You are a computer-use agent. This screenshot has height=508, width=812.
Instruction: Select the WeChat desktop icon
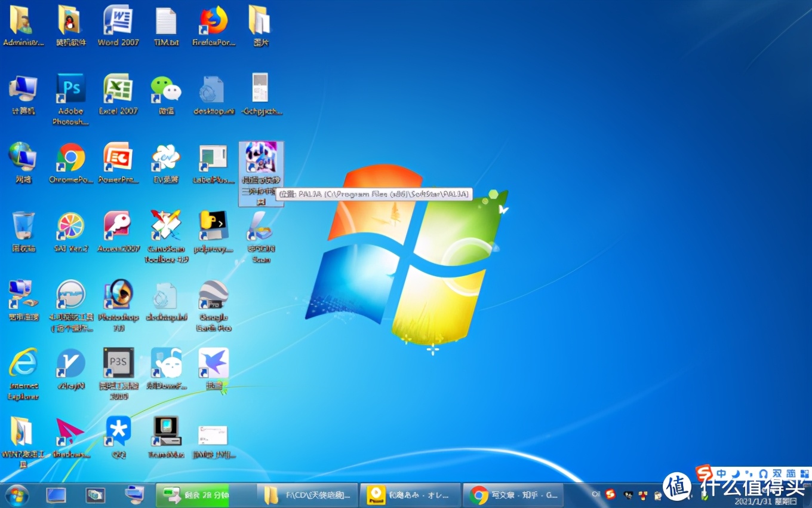point(166,91)
